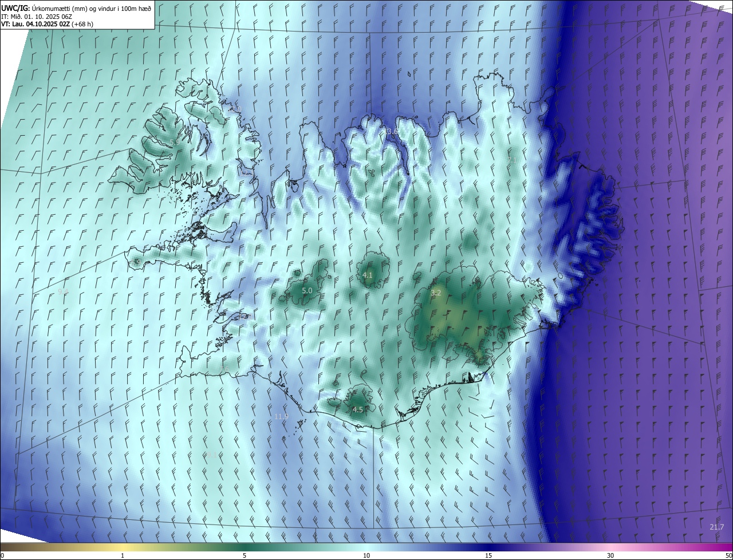Click the 13.6 value on the north coast
Viewport: 733px width, 560px height.
point(391,132)
